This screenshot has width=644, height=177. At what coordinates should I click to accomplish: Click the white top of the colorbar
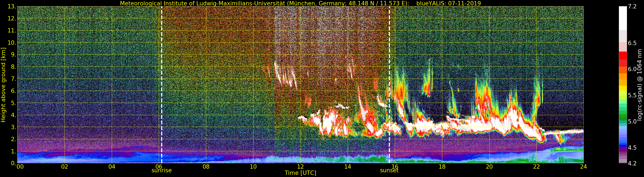click(x=623, y=18)
